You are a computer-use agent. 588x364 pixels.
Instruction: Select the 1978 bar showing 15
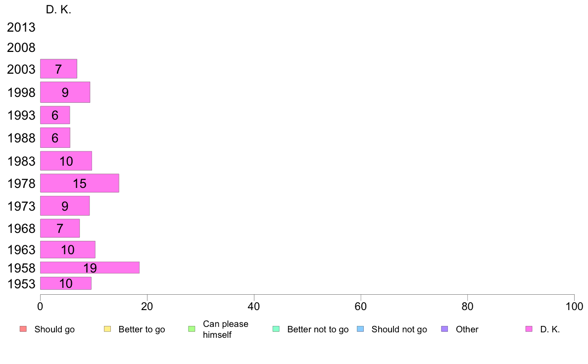(x=80, y=183)
